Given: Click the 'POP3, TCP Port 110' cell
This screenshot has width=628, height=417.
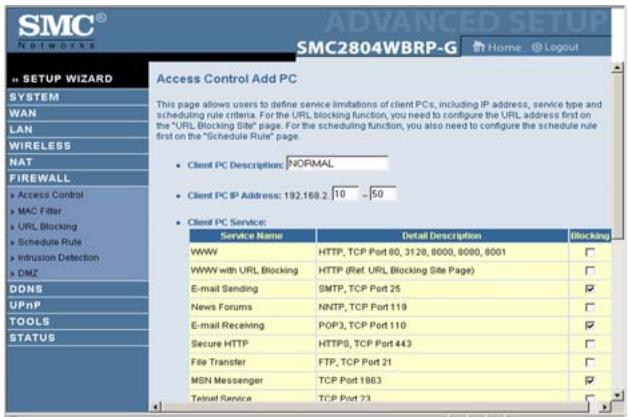Looking at the screenshot, I should tap(442, 326).
